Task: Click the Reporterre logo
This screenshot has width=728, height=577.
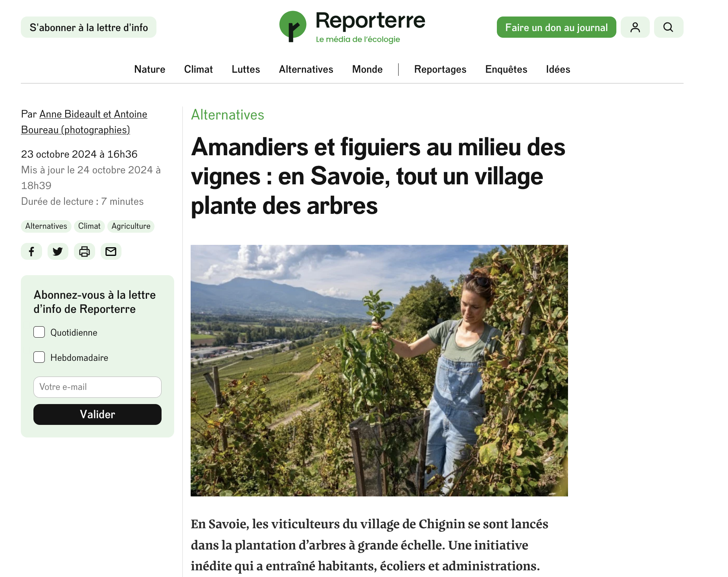Action: point(352,27)
